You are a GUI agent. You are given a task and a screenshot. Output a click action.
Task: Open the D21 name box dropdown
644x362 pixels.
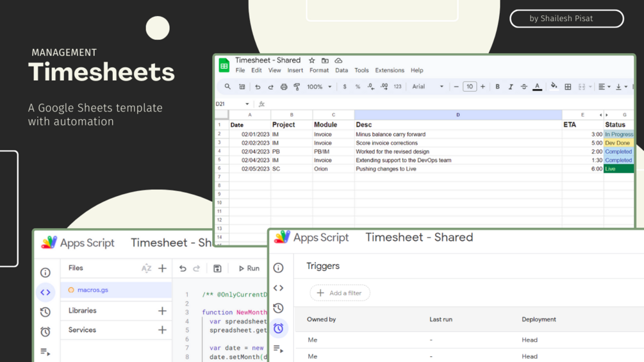247,104
